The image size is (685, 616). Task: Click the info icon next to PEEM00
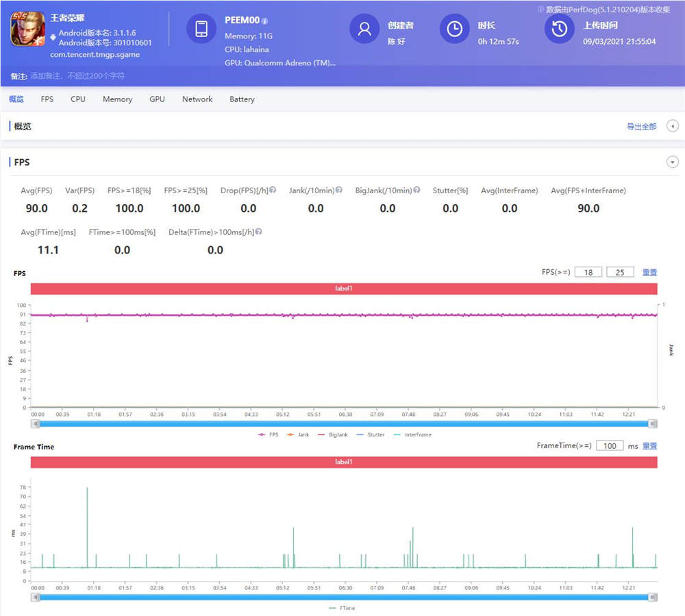(264, 21)
